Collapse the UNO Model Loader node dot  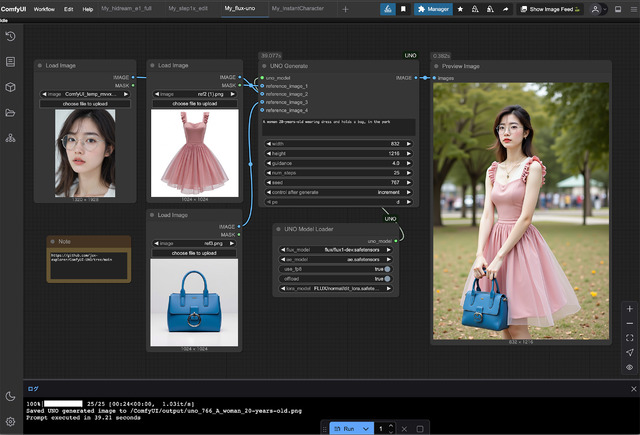pos(278,229)
